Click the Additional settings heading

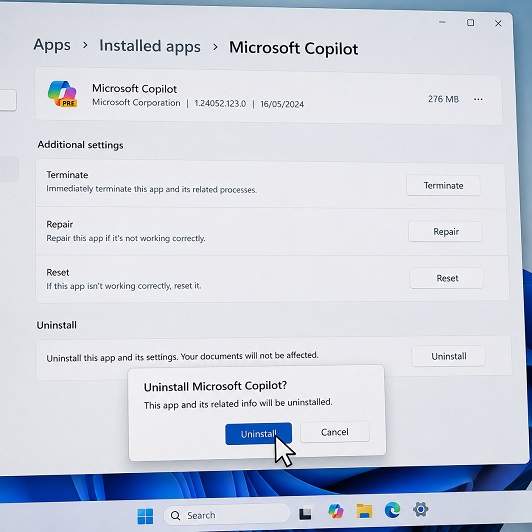point(80,145)
